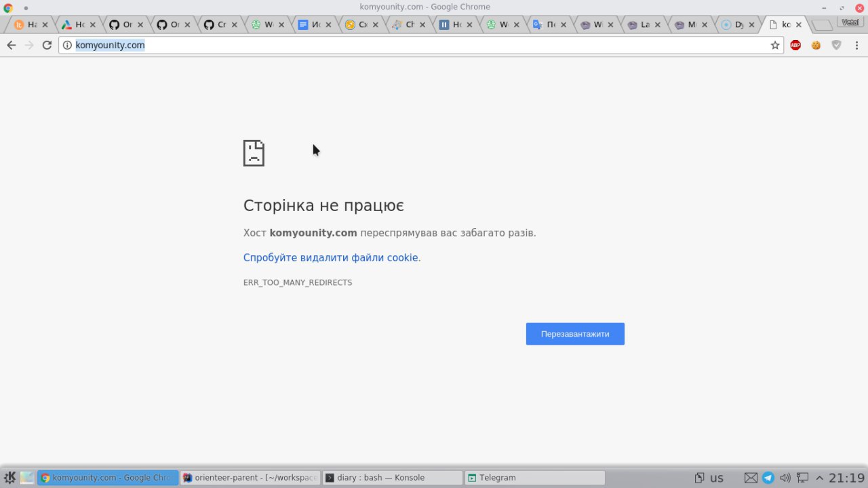Click the Сторінка не працює heading
Viewport: 868px width, 488px height.
click(323, 206)
